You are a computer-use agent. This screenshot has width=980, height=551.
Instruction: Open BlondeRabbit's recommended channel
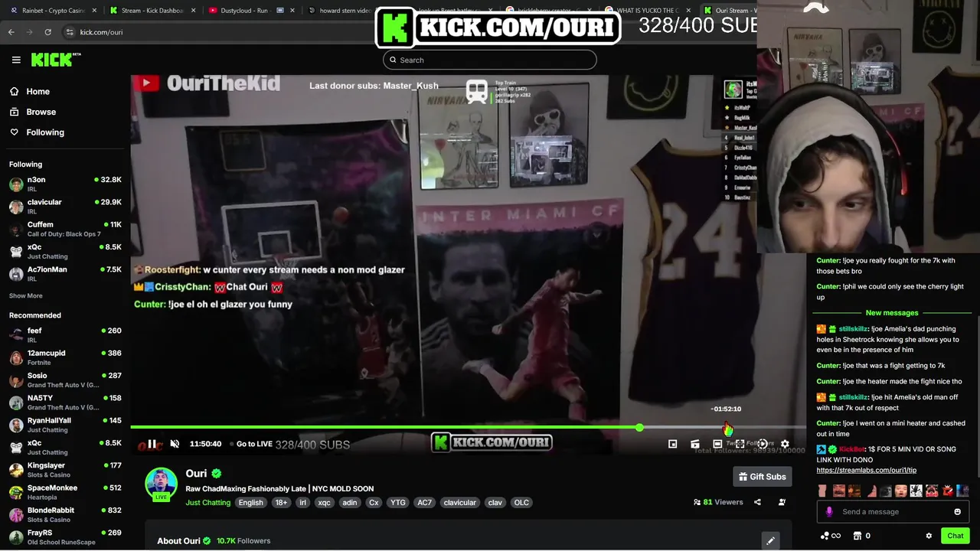(x=65, y=515)
